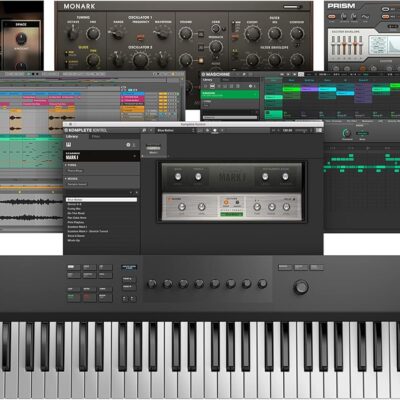Click the Monark Load knob
Image resolution: width=400 pixels, height=400 pixels.
coord(216,28)
